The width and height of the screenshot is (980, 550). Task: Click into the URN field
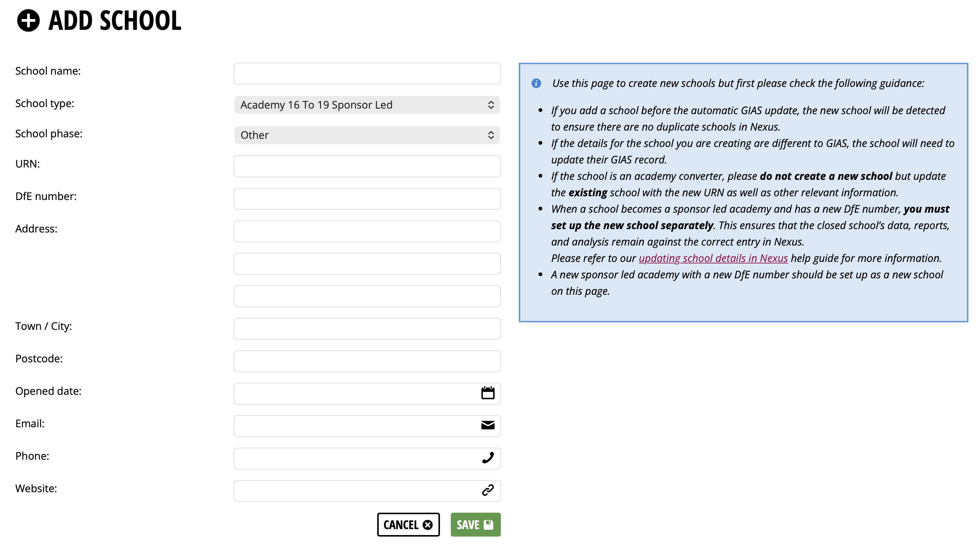coord(367,166)
